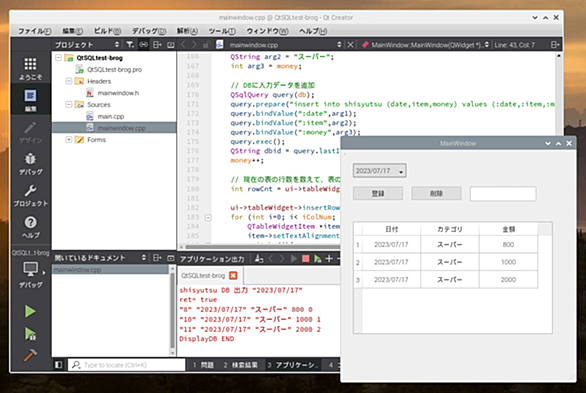Close the mainwindow.cpp document with X

[350, 44]
